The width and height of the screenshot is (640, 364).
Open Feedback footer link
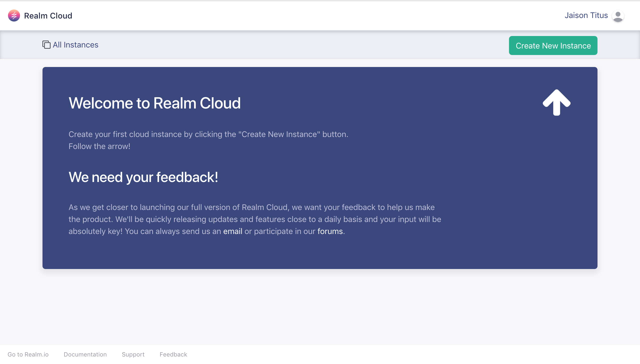tap(173, 354)
